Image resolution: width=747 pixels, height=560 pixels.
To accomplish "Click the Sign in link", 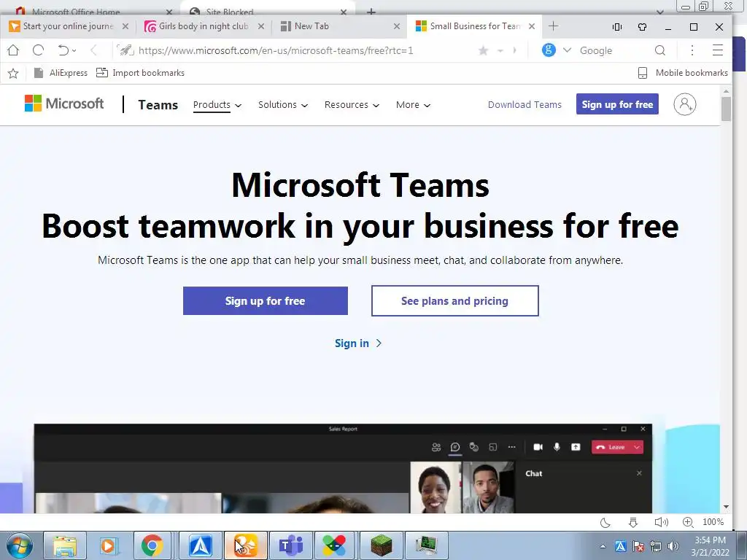I will point(357,343).
